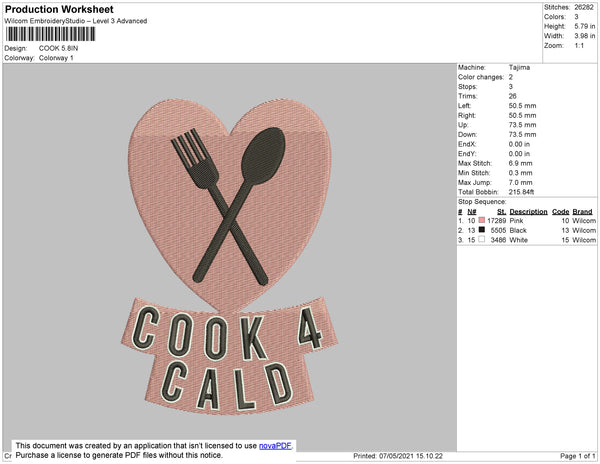Click the Width value 3.98 in
600x464 pixels.
tap(585, 36)
